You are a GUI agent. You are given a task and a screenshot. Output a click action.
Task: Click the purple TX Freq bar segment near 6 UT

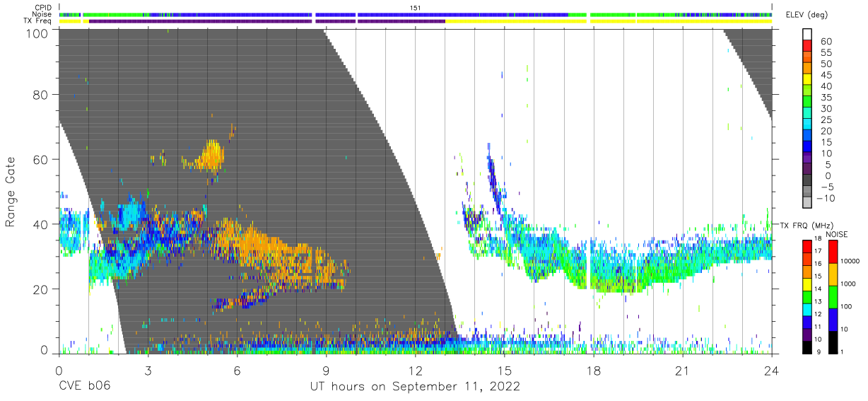pos(202,21)
